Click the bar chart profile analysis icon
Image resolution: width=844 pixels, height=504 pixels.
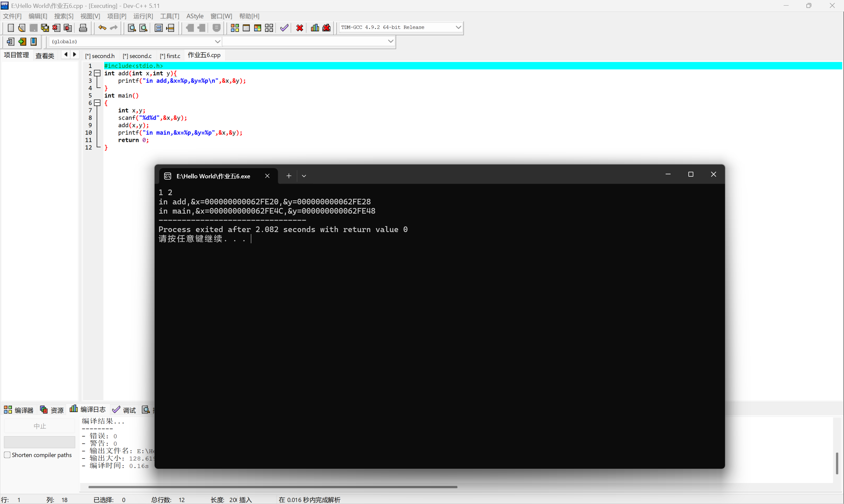coord(315,28)
